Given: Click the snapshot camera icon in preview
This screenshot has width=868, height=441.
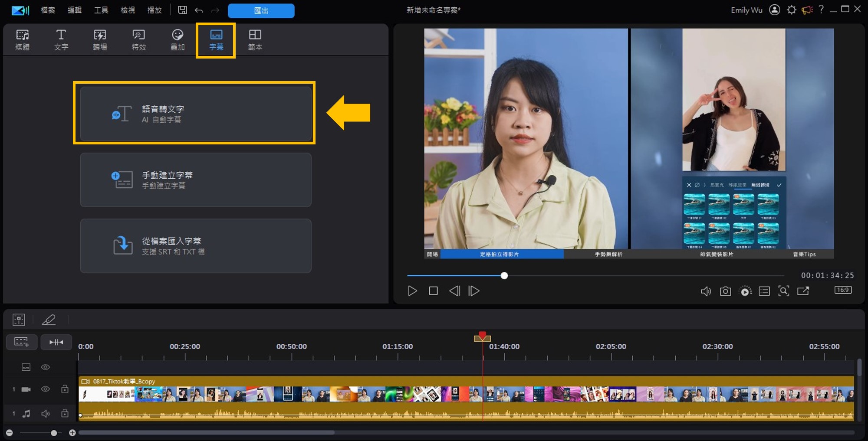Looking at the screenshot, I should point(725,291).
